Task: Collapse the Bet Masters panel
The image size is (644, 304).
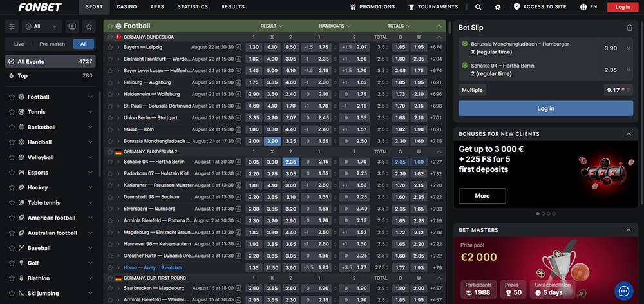Action: tap(629, 230)
